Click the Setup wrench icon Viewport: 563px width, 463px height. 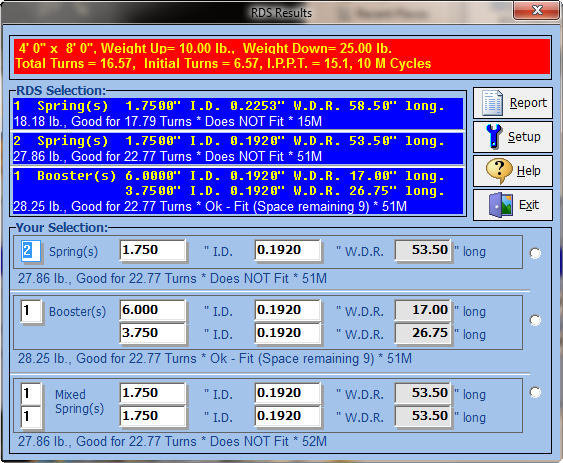[494, 136]
